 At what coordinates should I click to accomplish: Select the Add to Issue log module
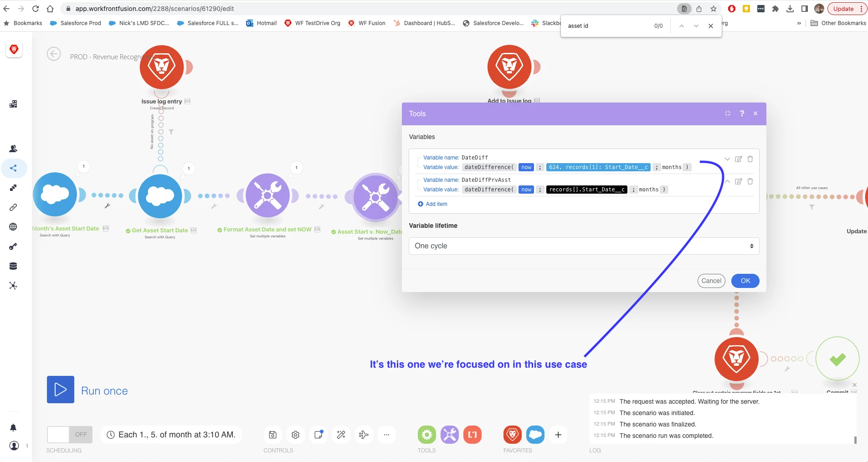click(x=509, y=67)
